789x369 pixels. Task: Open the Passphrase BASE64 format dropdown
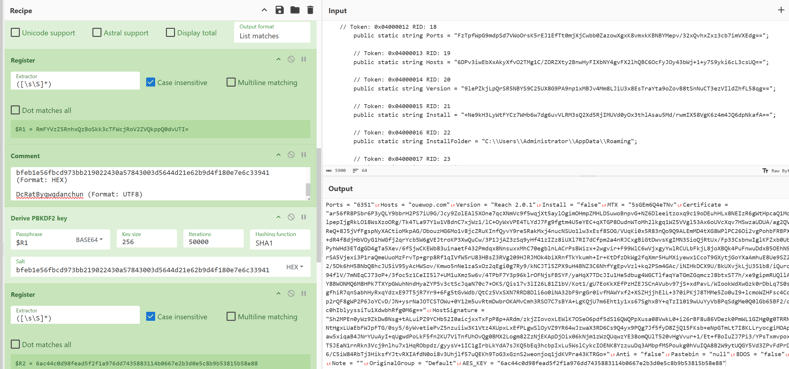coord(92,239)
